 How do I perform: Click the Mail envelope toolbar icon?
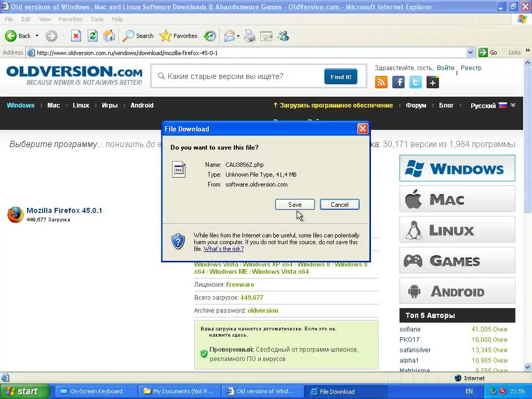(230, 36)
